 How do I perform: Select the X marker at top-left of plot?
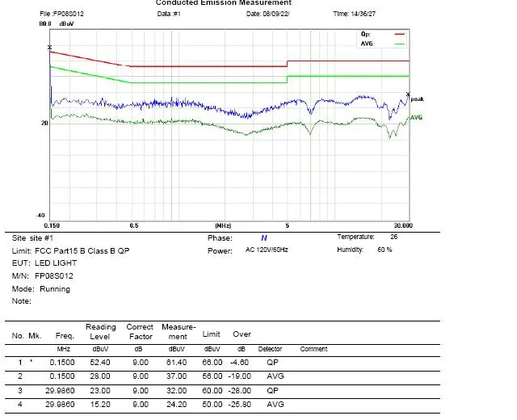[50, 48]
